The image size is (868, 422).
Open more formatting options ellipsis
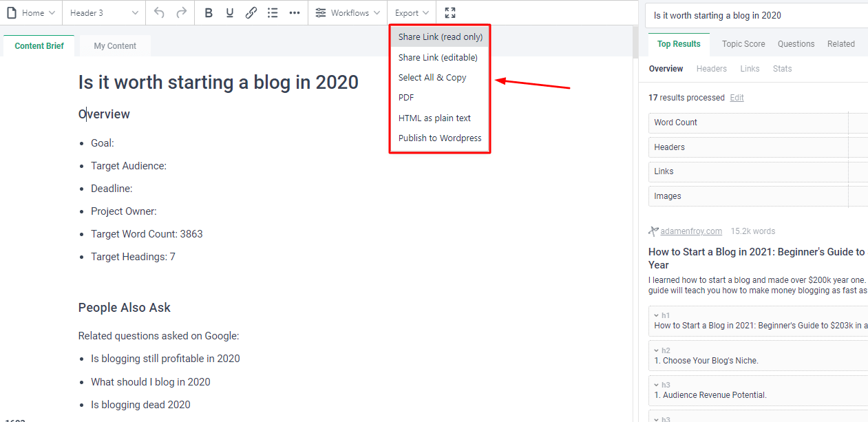(295, 13)
